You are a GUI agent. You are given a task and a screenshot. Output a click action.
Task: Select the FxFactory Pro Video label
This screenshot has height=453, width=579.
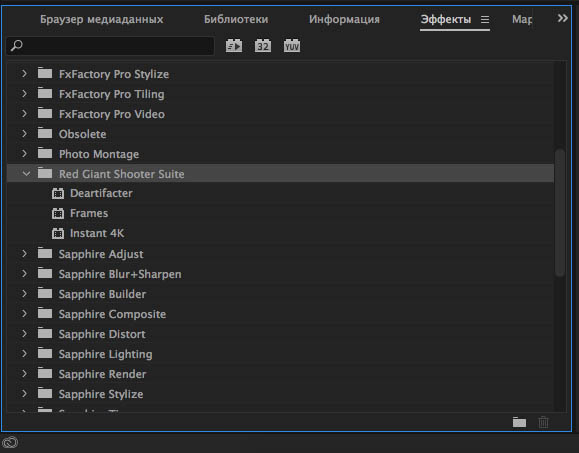pos(112,114)
